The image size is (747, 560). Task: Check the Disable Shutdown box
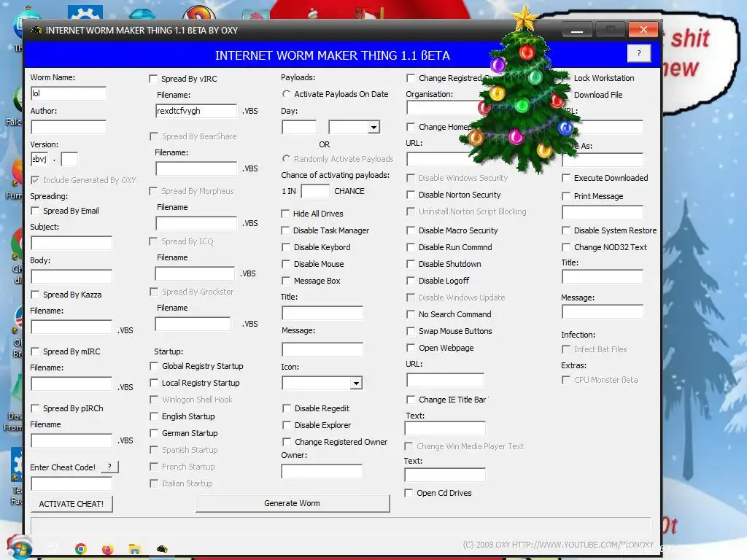[x=410, y=264]
